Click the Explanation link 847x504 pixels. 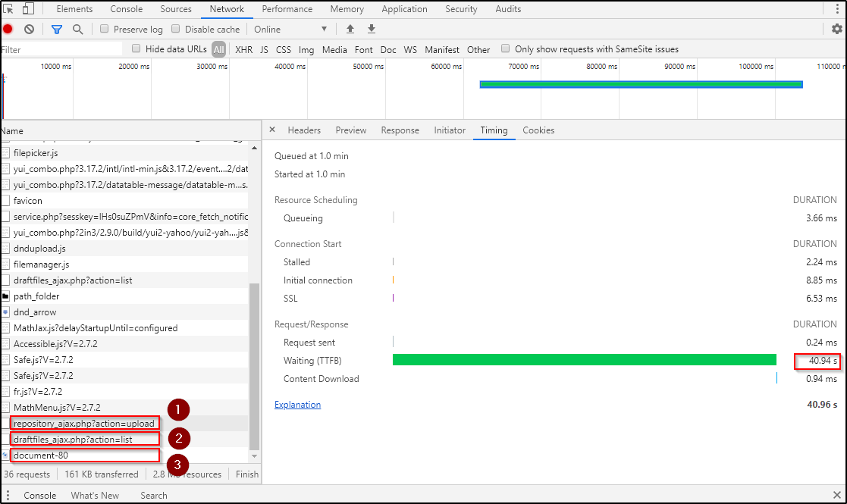coord(297,405)
